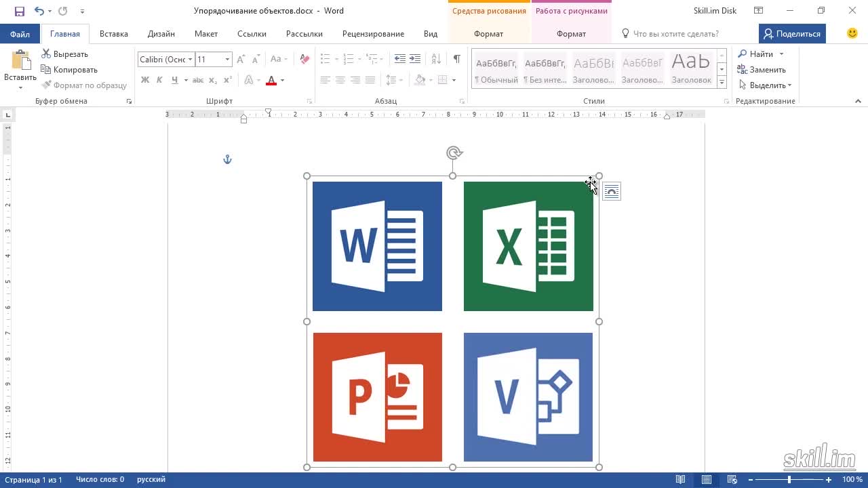Viewport: 868px width, 488px height.
Task: Switch to the Вставка tab
Action: pyautogui.click(x=114, y=34)
